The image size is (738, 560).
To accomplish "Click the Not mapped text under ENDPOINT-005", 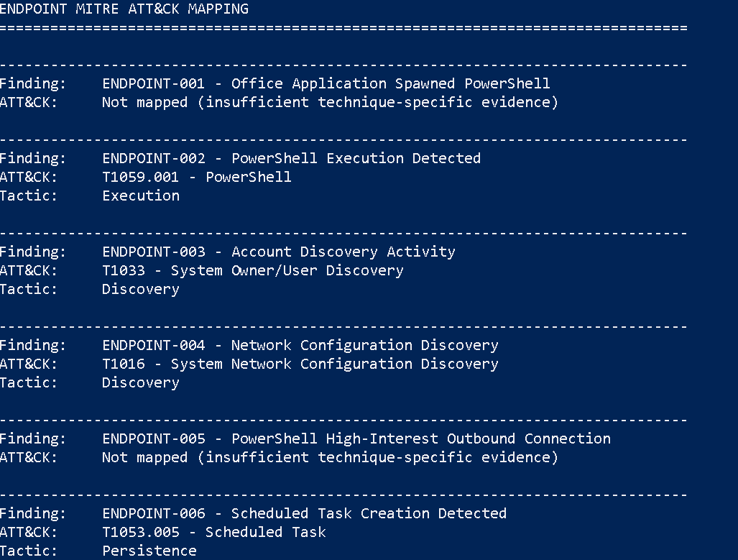I will pos(330,458).
